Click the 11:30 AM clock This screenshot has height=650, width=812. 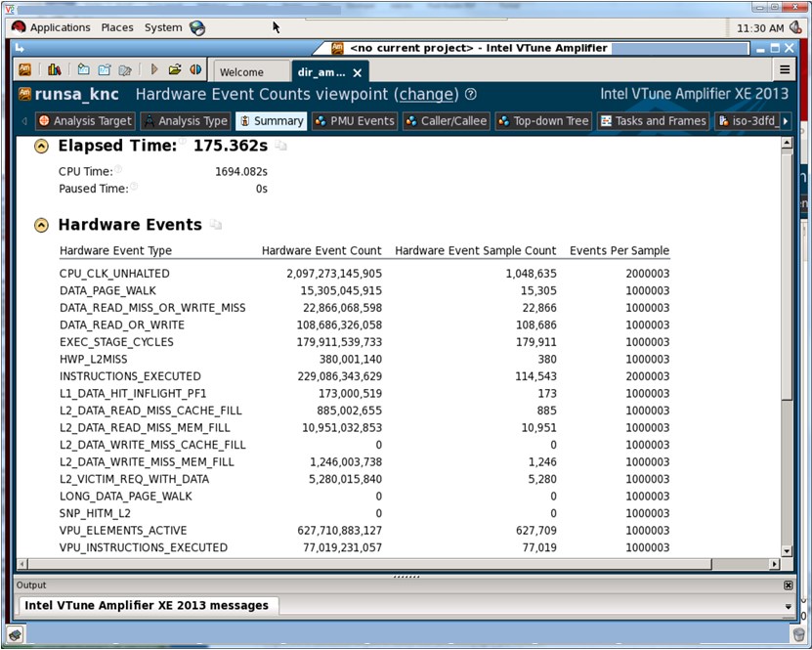point(759,28)
